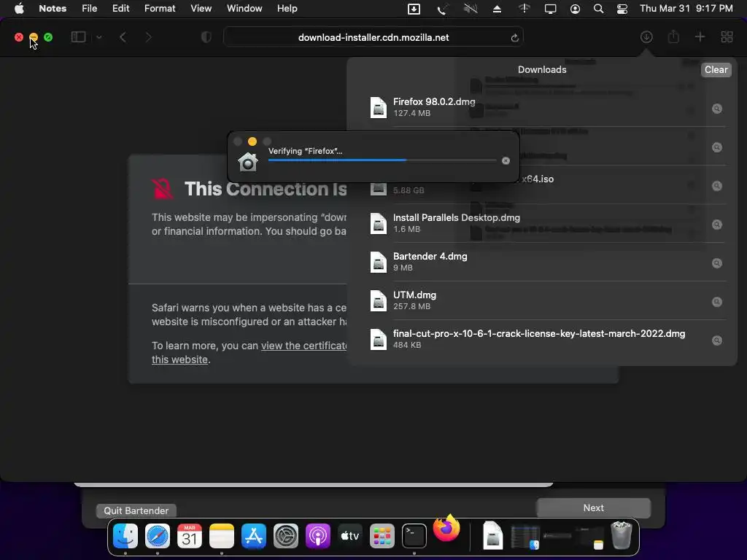Follow the 'this website' link

pyautogui.click(x=179, y=359)
